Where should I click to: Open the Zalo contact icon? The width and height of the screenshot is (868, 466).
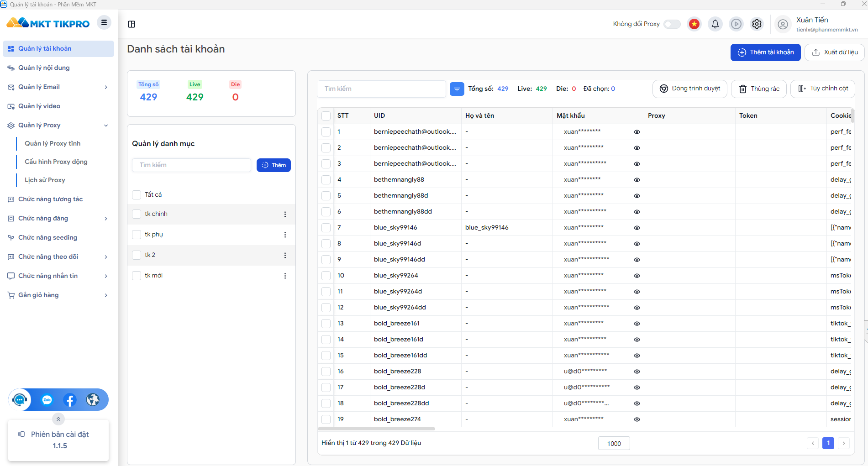(47, 400)
